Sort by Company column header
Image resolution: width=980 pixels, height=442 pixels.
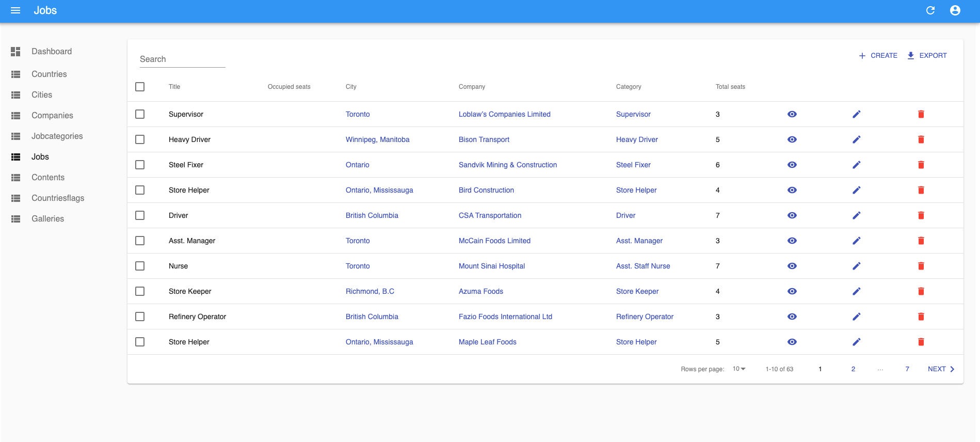[472, 87]
